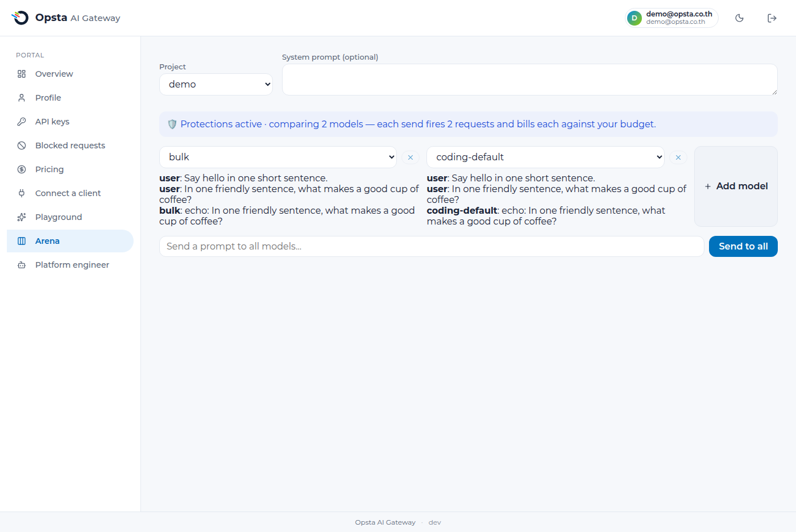Click the footer Opsta AI Gateway text

pyautogui.click(x=385, y=522)
